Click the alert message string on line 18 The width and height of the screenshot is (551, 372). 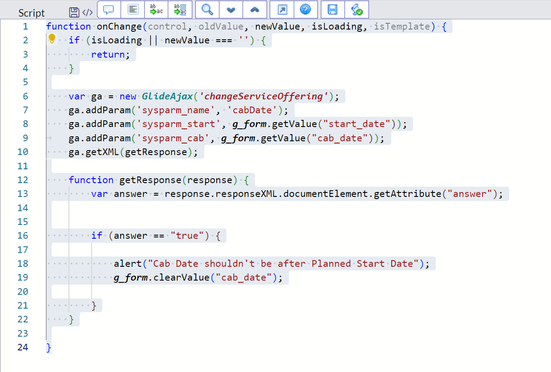coord(283,264)
